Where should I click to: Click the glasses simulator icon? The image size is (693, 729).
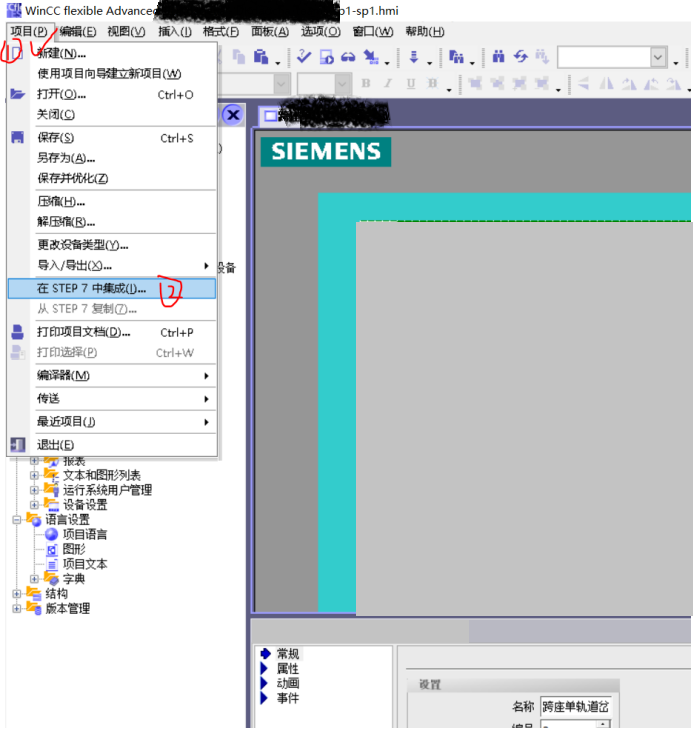[348, 57]
